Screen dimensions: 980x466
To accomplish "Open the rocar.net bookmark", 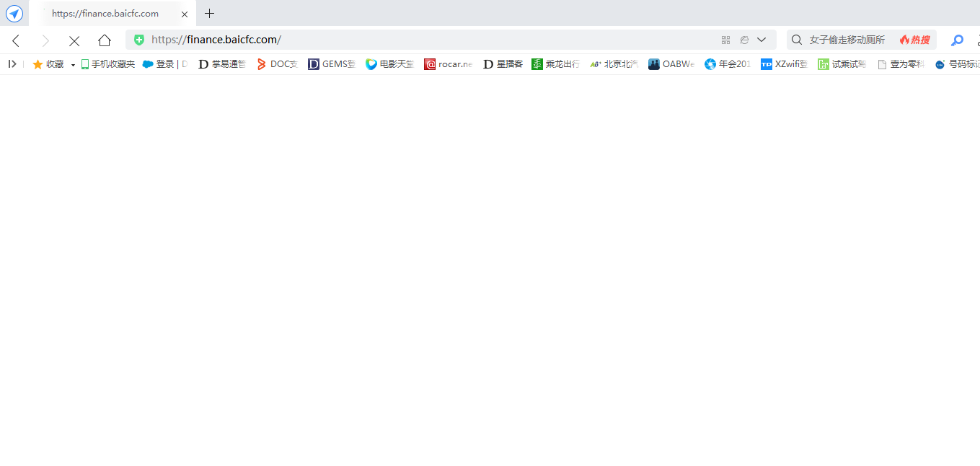I will click(449, 64).
